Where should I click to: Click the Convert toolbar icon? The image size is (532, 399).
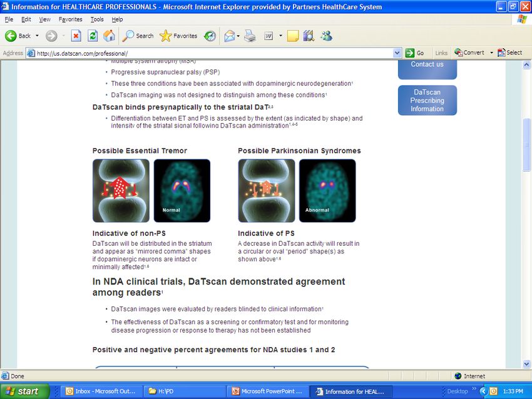[469, 53]
